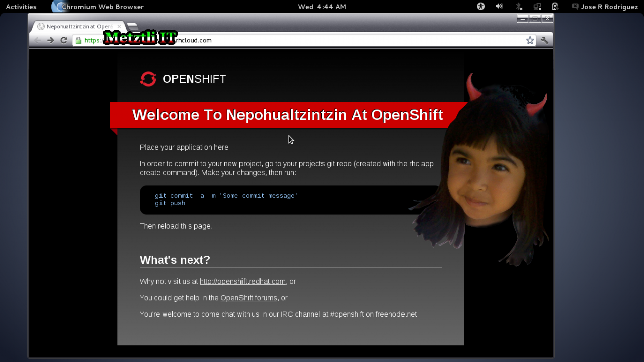Open the http://openshift.redhat.com link
644x362 pixels.
[x=243, y=281]
